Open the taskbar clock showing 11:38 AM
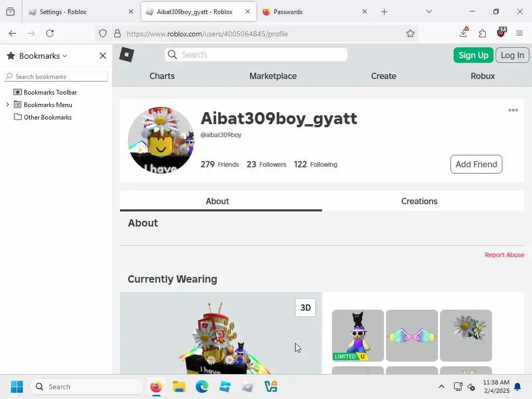This screenshot has width=532, height=399. [x=496, y=387]
